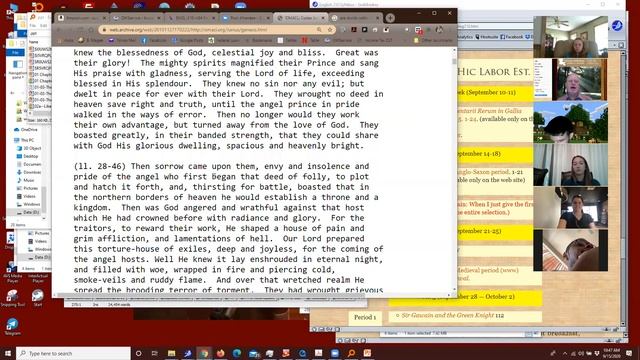The width and height of the screenshot is (640, 360).
Task: Close the active CMACL Chrome tab
Action: coord(323,18)
